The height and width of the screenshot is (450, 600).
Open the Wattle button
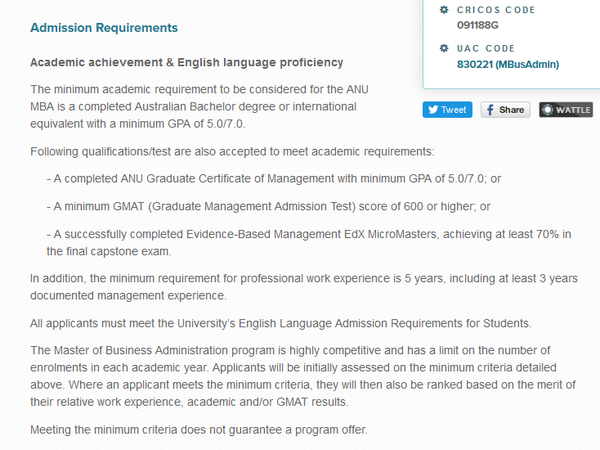coord(566,110)
